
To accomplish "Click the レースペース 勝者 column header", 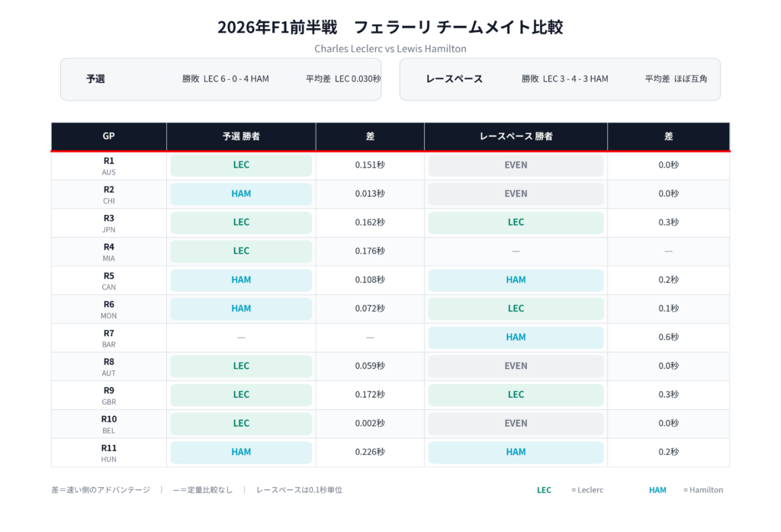I will point(516,136).
